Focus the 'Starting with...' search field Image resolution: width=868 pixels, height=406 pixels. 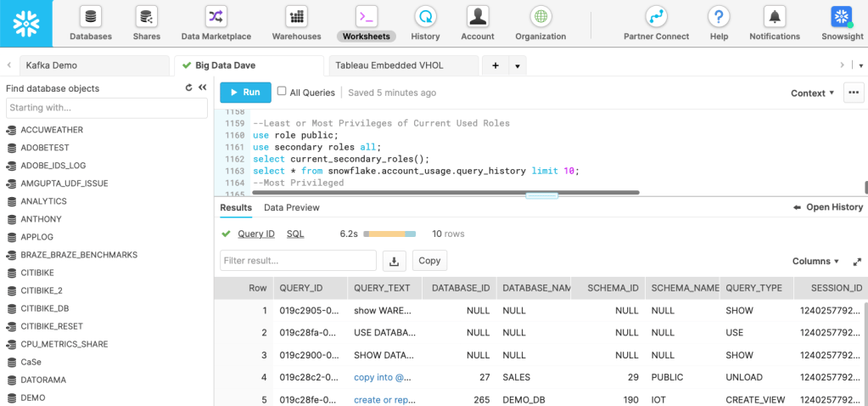point(107,108)
